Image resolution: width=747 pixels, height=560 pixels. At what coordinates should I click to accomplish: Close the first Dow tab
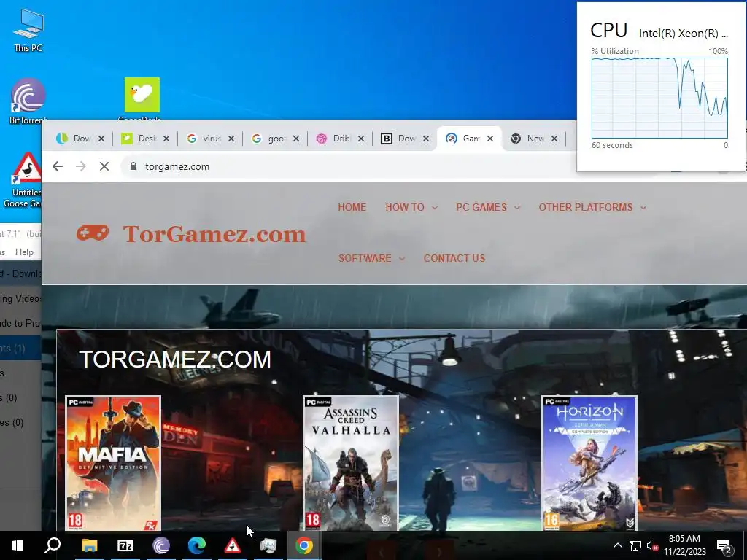tap(101, 139)
